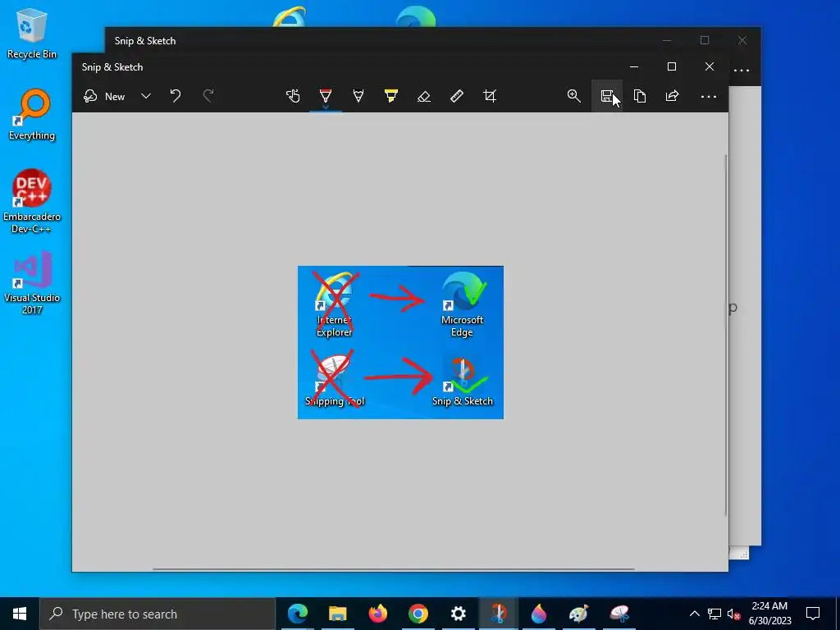This screenshot has height=630, width=840.
Task: Open Google Chrome from the taskbar
Action: (418, 614)
